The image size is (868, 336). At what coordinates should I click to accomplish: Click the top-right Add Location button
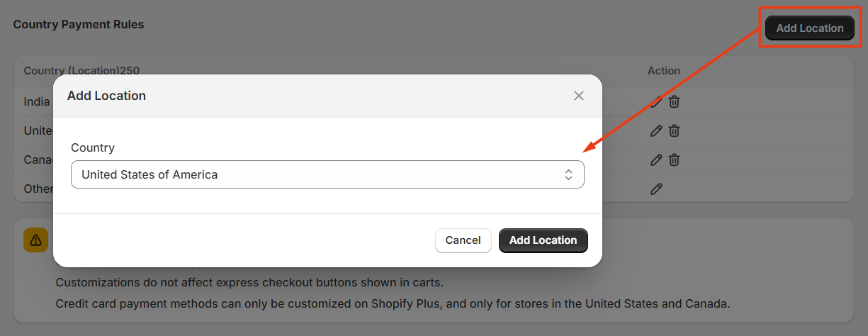(x=809, y=28)
